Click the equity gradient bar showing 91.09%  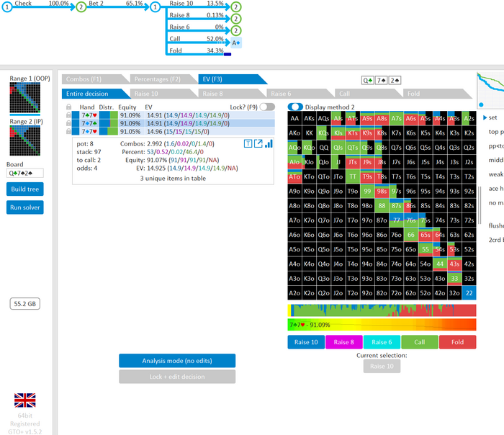tap(382, 325)
